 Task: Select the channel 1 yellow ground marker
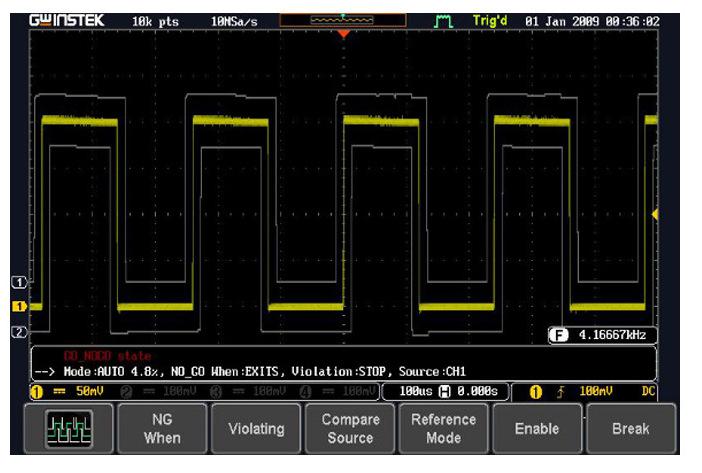17,306
